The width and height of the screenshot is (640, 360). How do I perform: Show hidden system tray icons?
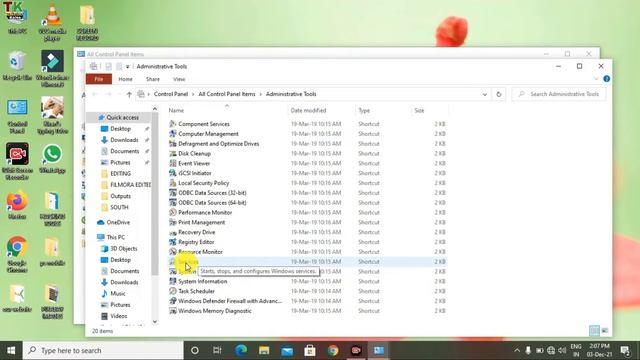click(x=517, y=350)
